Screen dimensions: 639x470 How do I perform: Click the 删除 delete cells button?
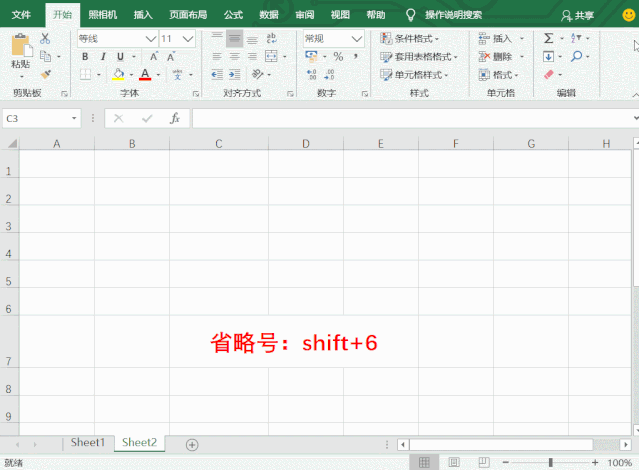click(x=496, y=57)
